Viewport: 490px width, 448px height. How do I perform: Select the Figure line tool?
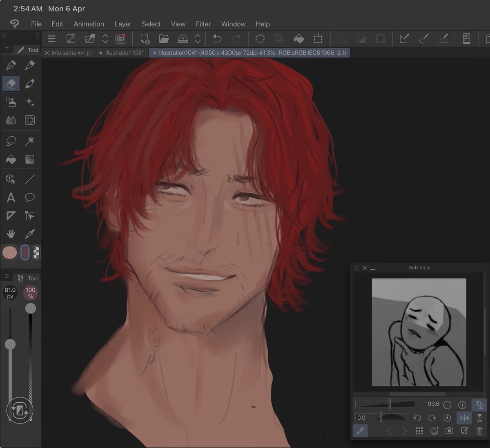pos(30,179)
